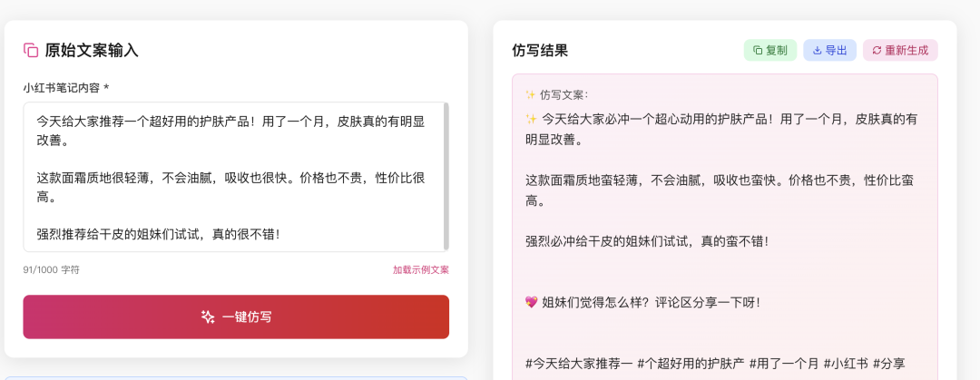Click the 91/1000 字符 character counter
This screenshot has height=380, width=980.
pos(52,269)
